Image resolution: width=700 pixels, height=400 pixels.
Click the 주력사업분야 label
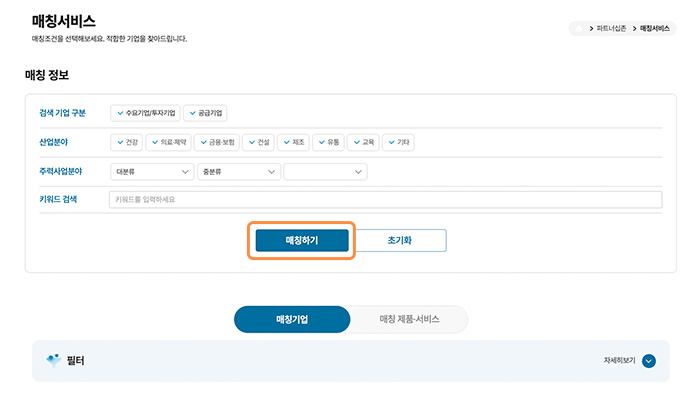(61, 171)
